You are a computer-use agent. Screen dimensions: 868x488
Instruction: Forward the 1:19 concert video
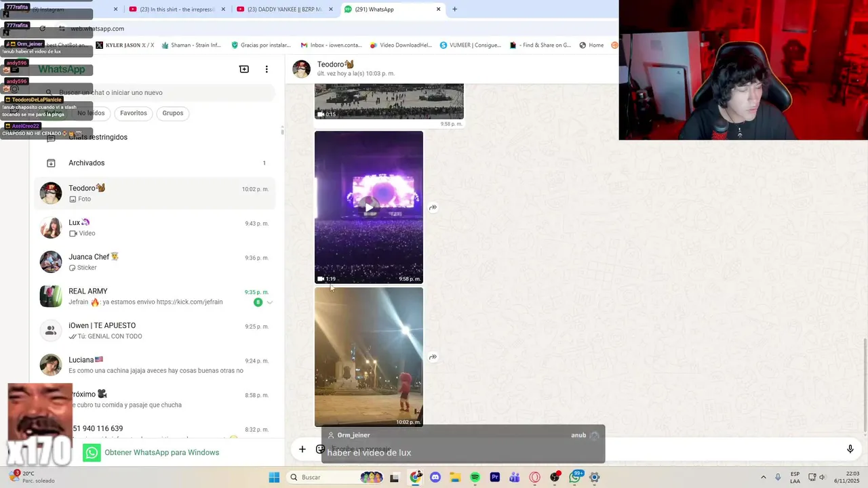pyautogui.click(x=433, y=207)
